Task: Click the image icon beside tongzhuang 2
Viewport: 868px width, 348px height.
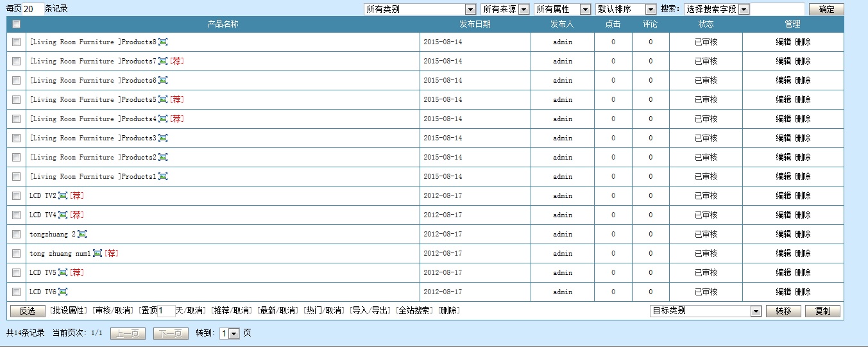Action: 82,235
